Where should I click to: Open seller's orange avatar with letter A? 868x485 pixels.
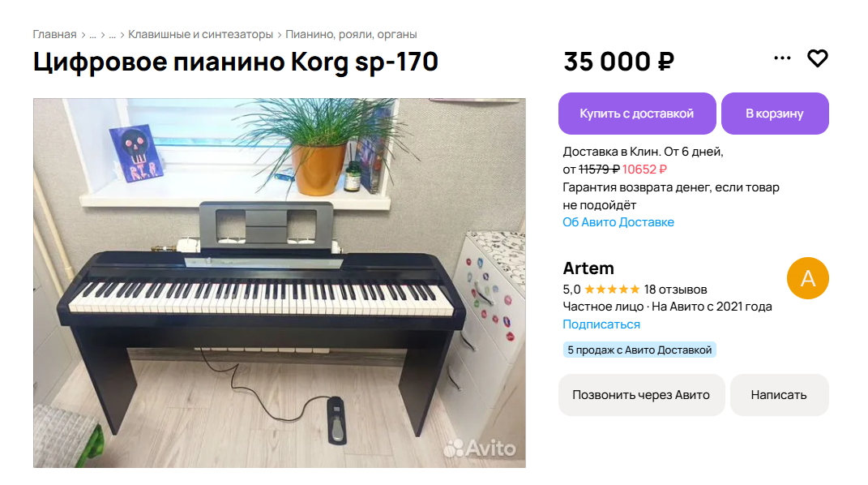coord(808,278)
